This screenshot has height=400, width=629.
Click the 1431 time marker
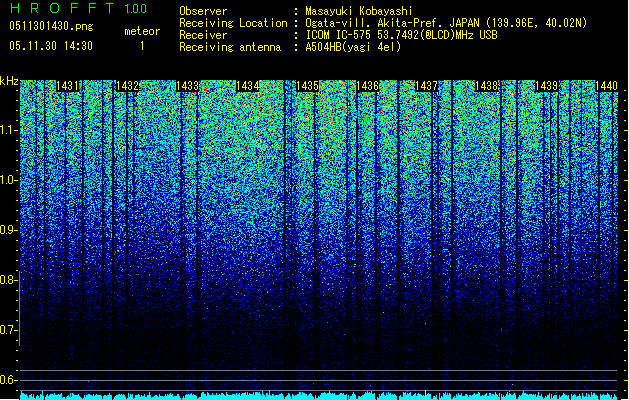pyautogui.click(x=68, y=86)
